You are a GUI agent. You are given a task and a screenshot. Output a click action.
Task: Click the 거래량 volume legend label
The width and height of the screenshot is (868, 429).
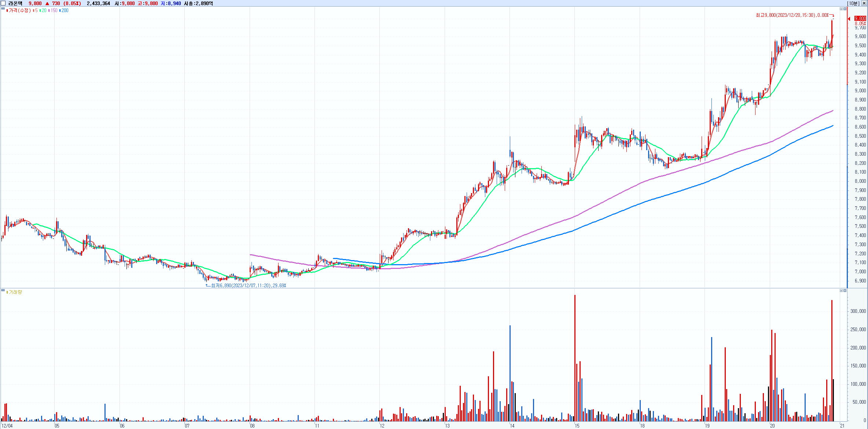(15, 292)
